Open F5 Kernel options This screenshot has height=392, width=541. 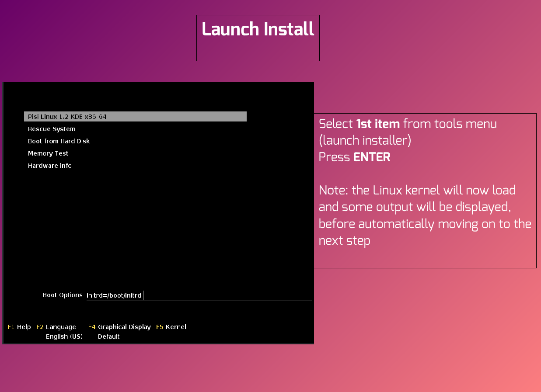[171, 327]
